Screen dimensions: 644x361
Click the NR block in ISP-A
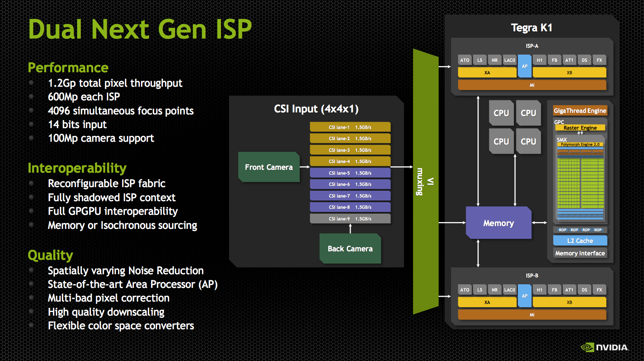click(495, 60)
